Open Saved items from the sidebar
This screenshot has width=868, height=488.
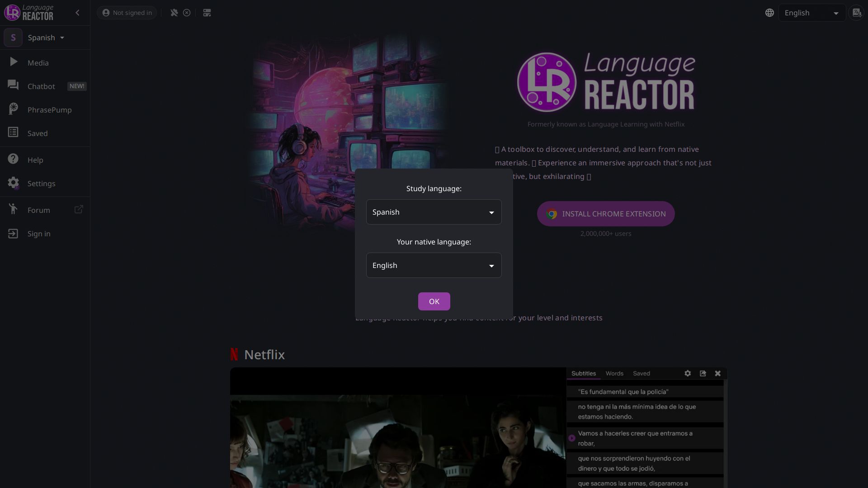(x=37, y=133)
